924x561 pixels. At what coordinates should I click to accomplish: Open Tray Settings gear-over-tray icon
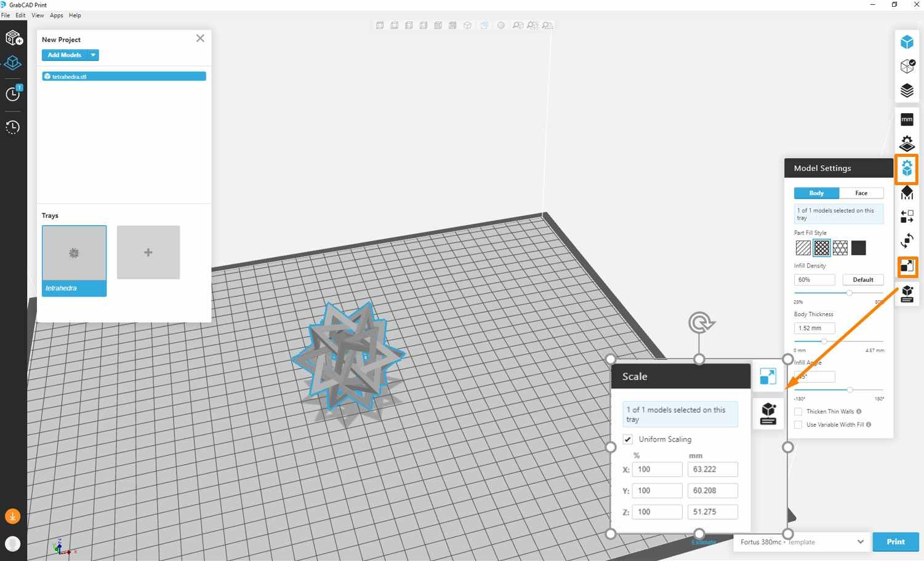[x=907, y=143]
